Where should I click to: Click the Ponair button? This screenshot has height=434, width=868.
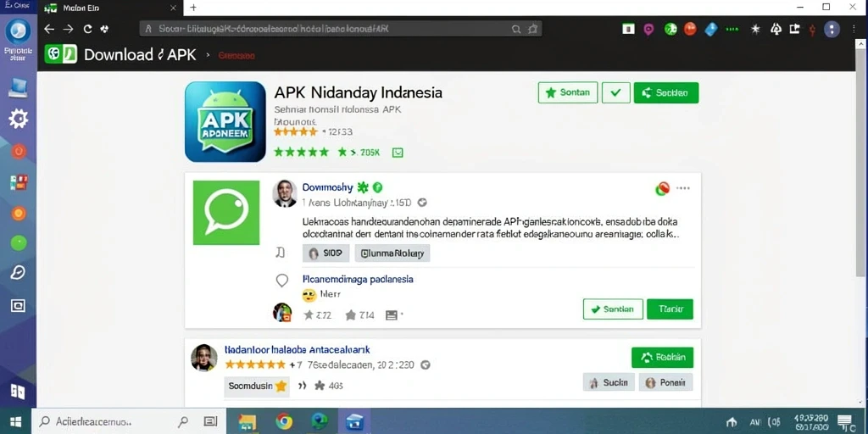tap(666, 382)
